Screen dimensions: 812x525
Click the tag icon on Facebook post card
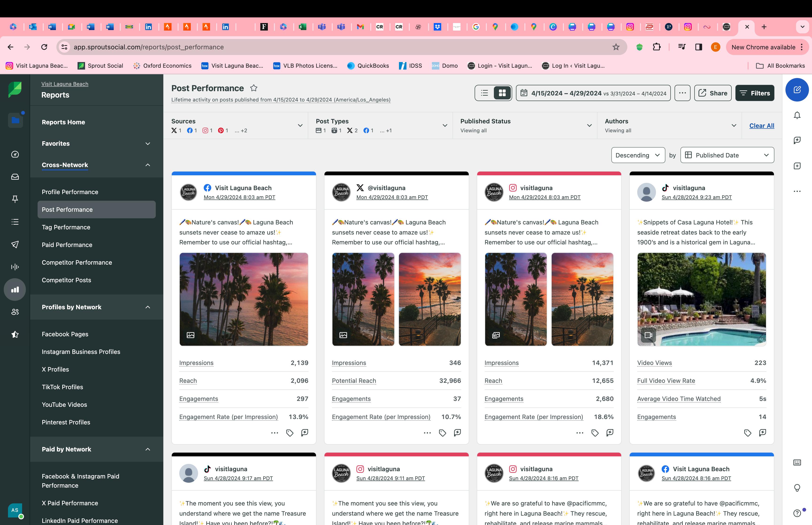coord(290,433)
